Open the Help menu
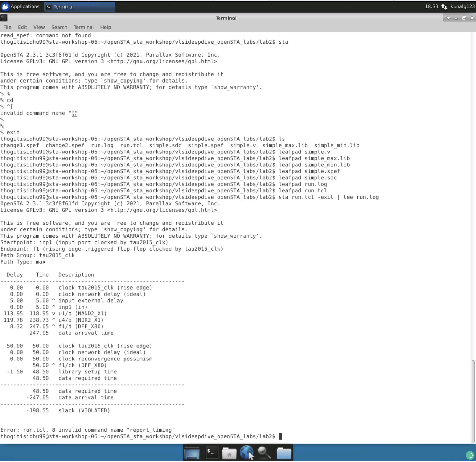 click(x=105, y=27)
